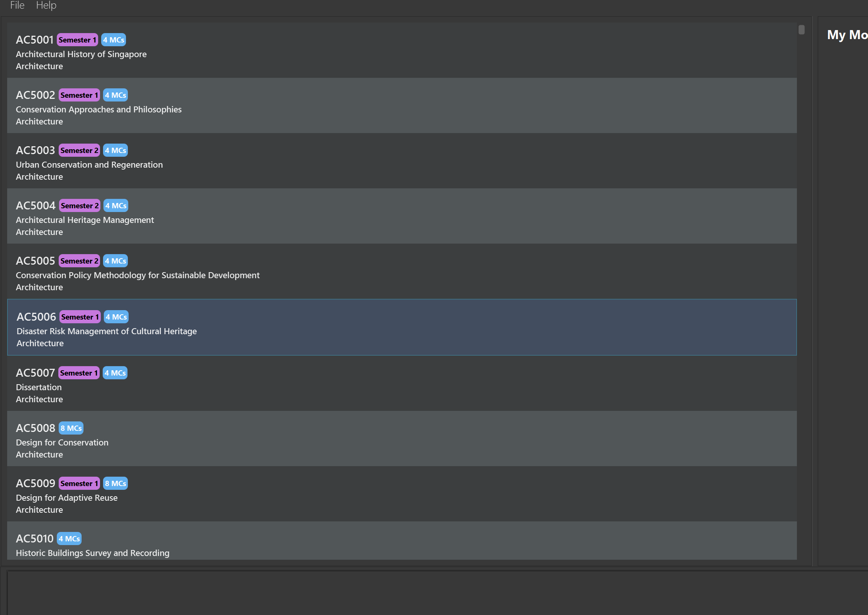Select the highlighted AC5006 Disaster Risk module
The image size is (868, 615).
pyautogui.click(x=402, y=327)
